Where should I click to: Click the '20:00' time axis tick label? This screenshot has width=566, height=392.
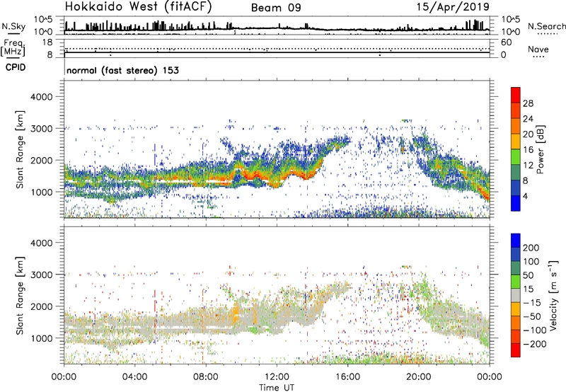419,377
